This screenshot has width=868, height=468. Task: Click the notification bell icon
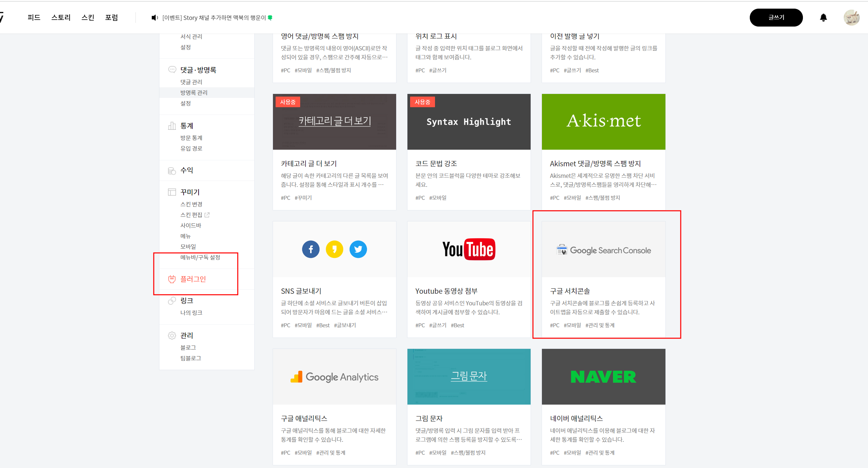(823, 18)
